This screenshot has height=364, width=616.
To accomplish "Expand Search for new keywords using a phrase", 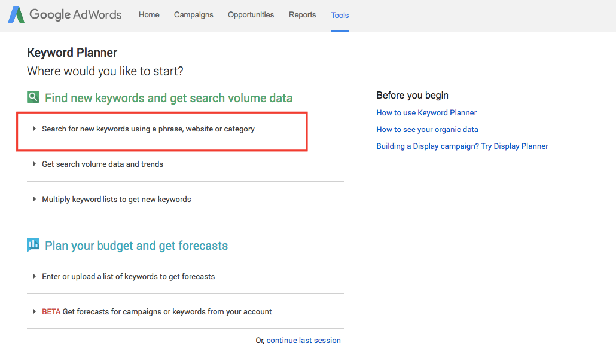I will (148, 129).
